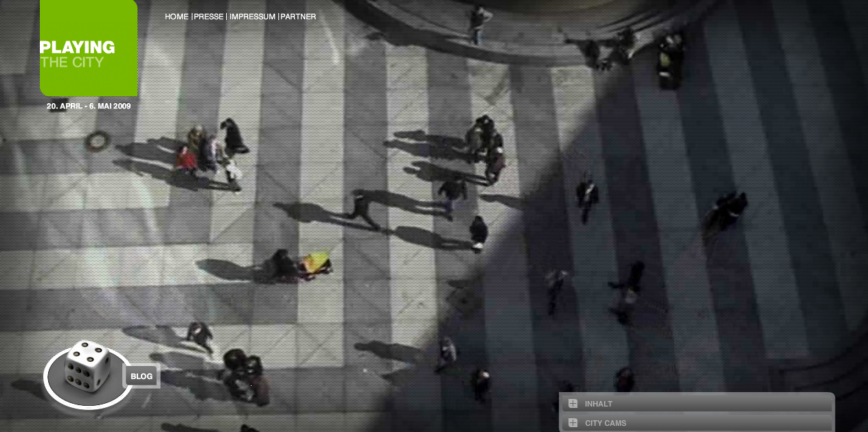Open the BLOG button next to the dice

pyautogui.click(x=142, y=376)
